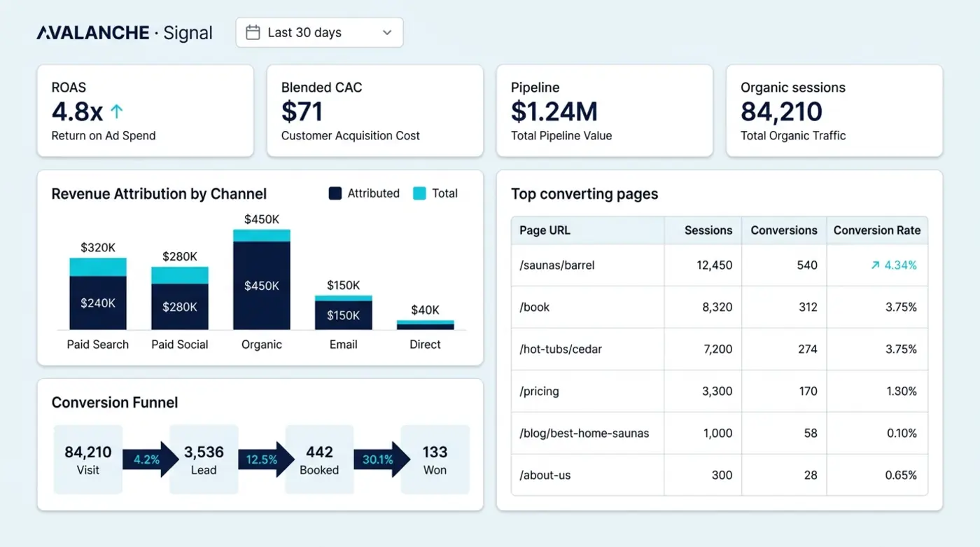Click the Total legend cyan swatch
980x547 pixels.
(x=419, y=193)
